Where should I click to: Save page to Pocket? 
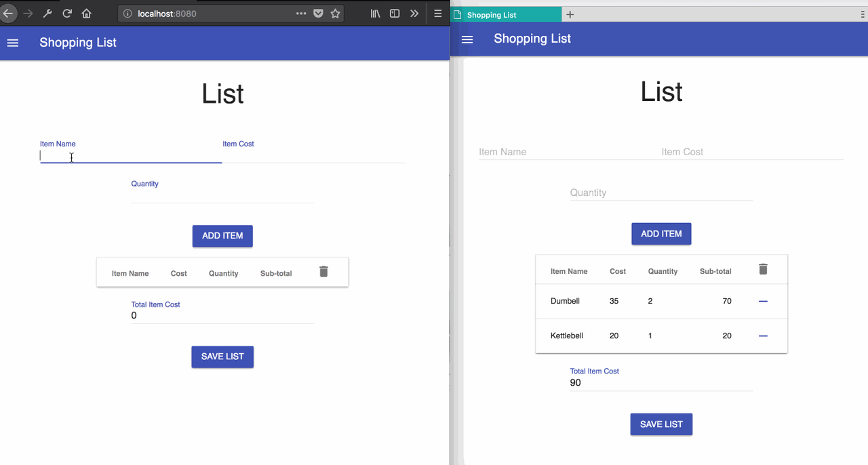click(x=318, y=13)
